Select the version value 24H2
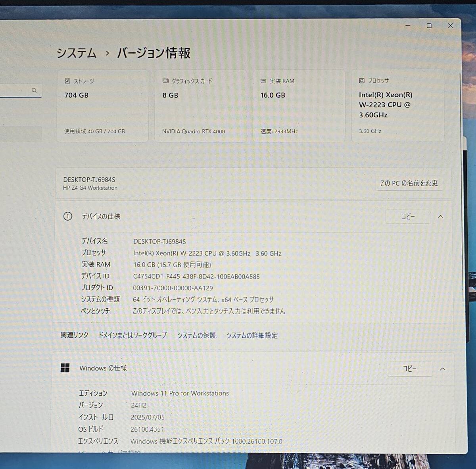Screen dimensions: 476x469 (139, 405)
